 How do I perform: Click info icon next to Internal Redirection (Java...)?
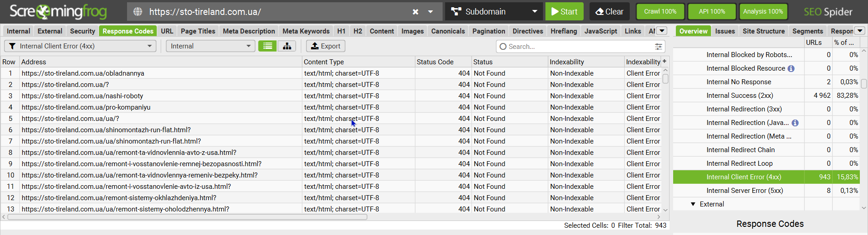(x=795, y=123)
